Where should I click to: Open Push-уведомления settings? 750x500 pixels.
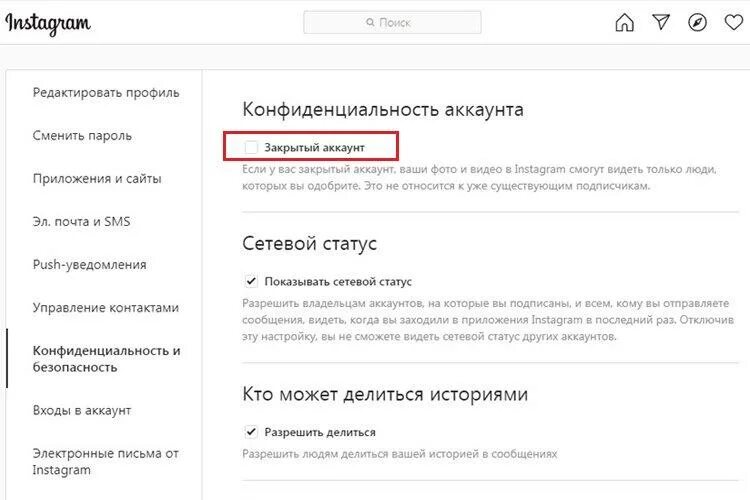coord(89,265)
